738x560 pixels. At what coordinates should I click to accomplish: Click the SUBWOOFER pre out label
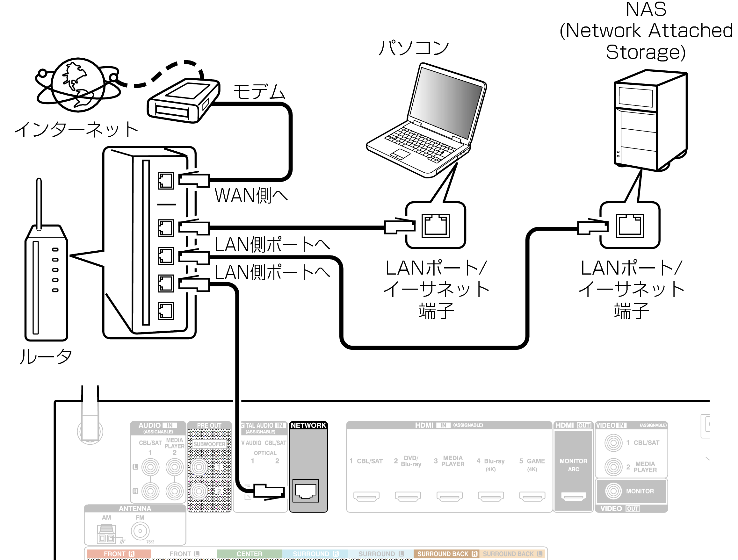209,444
